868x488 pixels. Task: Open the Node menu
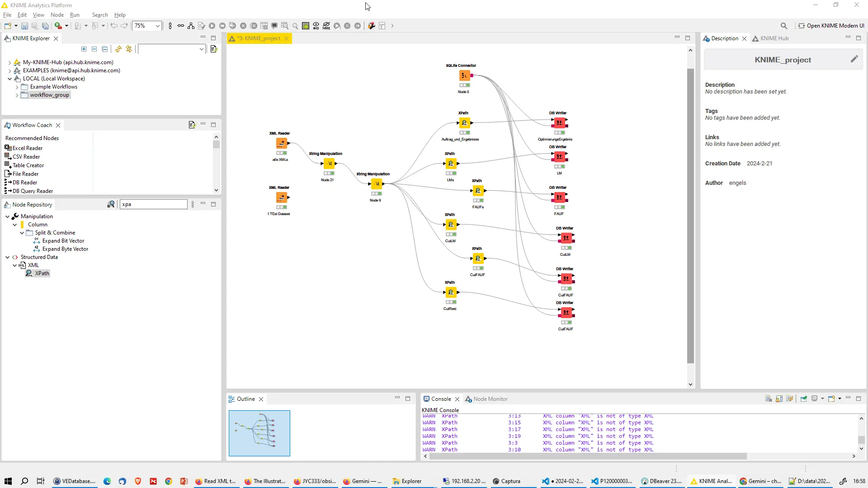point(57,15)
